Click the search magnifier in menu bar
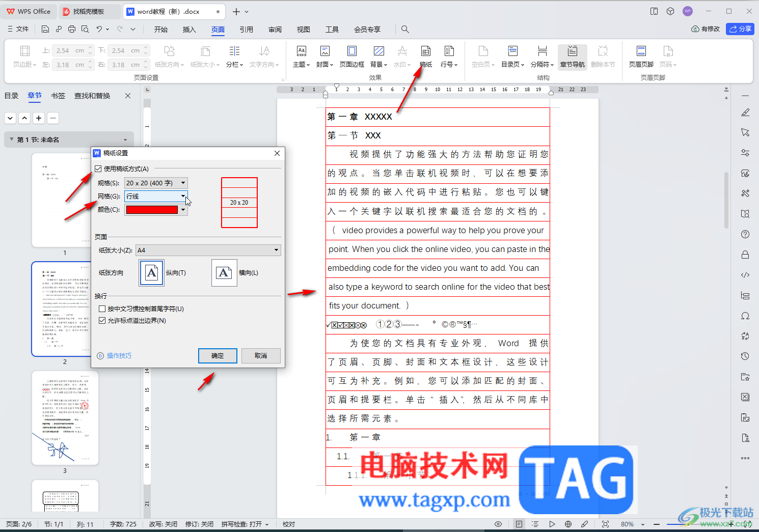Viewport: 759px width, 532px height. point(405,29)
